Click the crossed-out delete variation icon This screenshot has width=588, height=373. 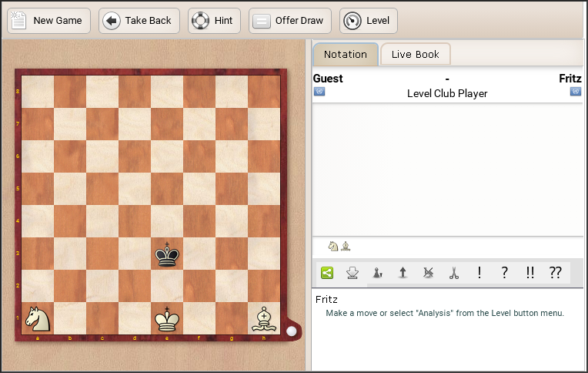pyautogui.click(x=428, y=273)
